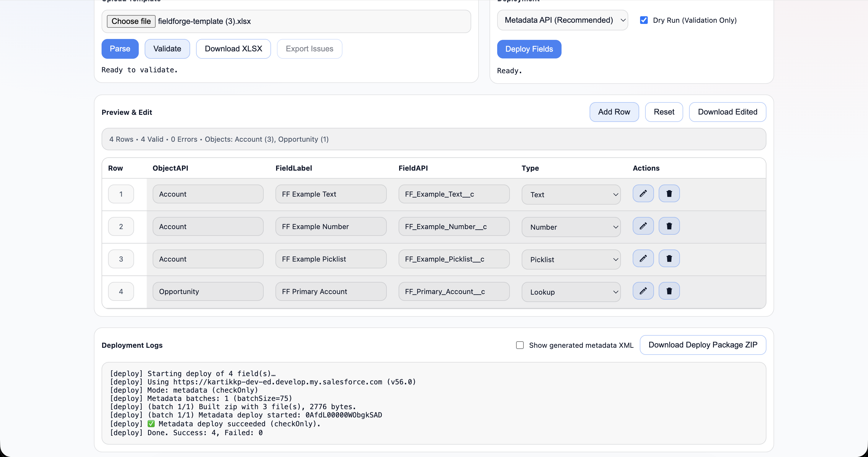The width and height of the screenshot is (868, 457).
Task: Edit row 4 FF Primary Account with pencil icon
Action: pyautogui.click(x=643, y=291)
